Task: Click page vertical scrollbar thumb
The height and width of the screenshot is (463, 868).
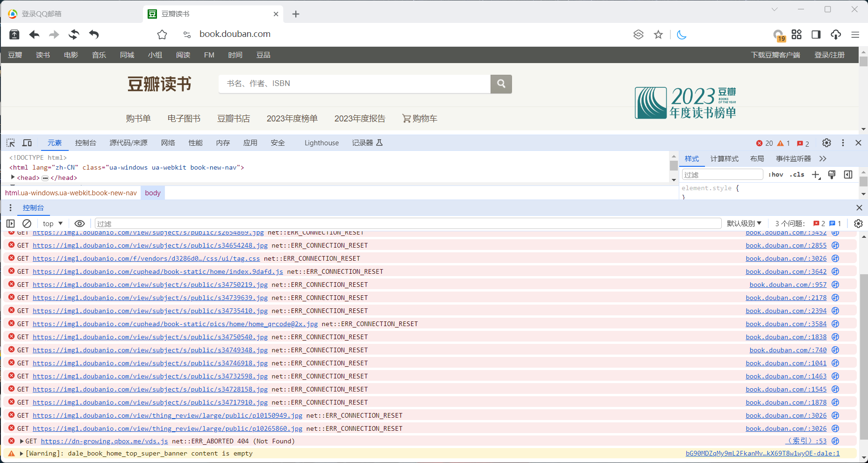Action: coord(863,62)
